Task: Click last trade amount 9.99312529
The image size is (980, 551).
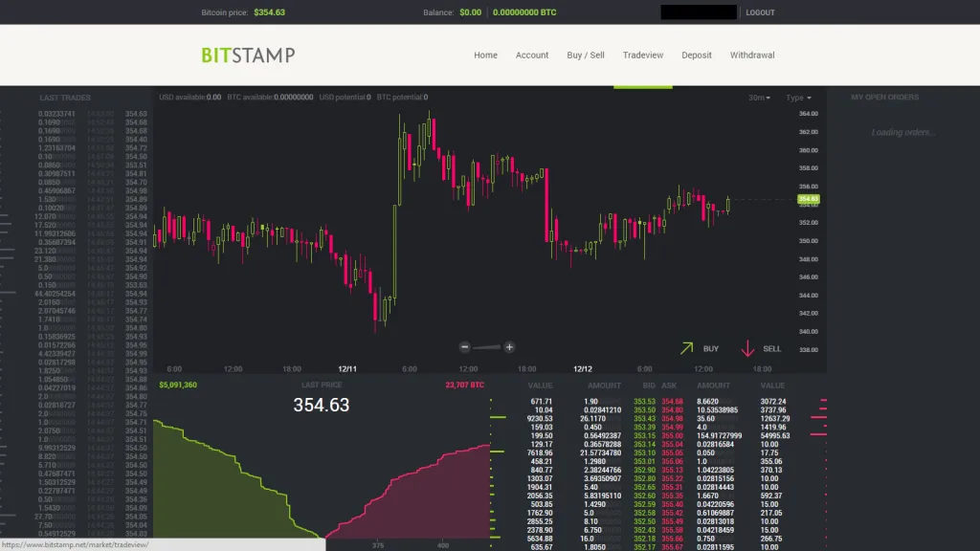Action: [56, 448]
